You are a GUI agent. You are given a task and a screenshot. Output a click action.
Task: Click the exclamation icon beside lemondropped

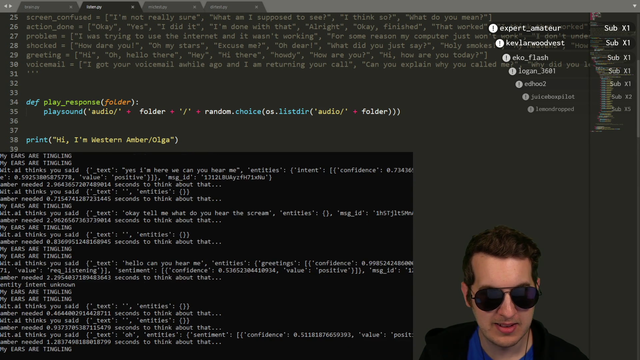(531, 109)
